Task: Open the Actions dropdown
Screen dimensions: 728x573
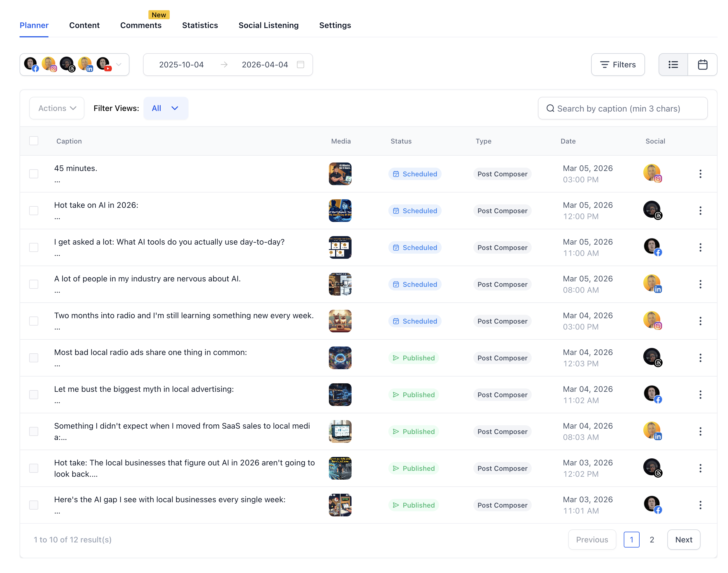Action: (x=57, y=108)
